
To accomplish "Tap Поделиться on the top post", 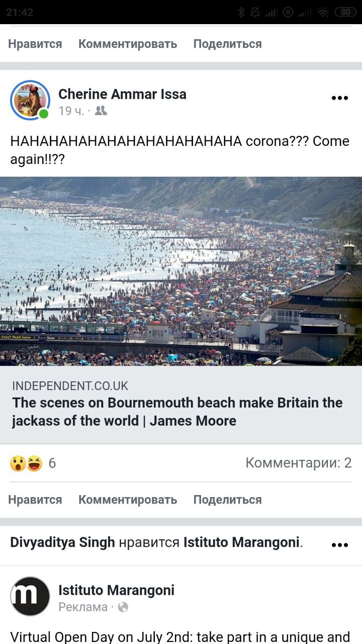I will [227, 44].
